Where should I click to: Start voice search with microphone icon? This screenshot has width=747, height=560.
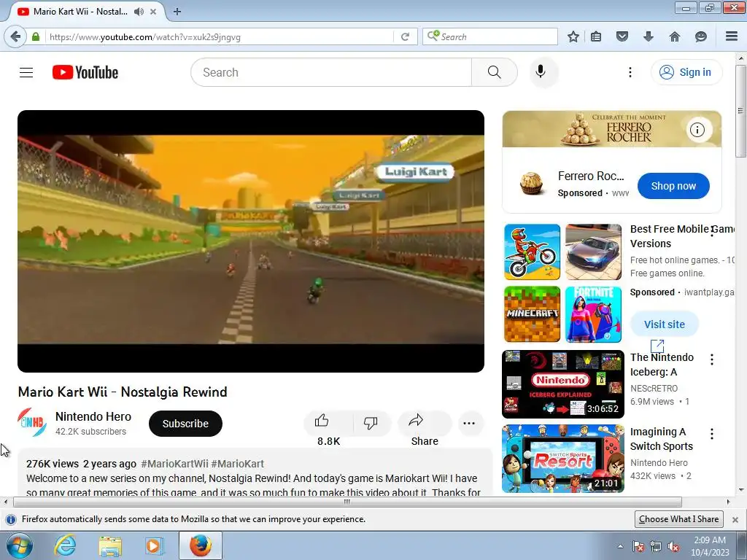click(x=541, y=72)
